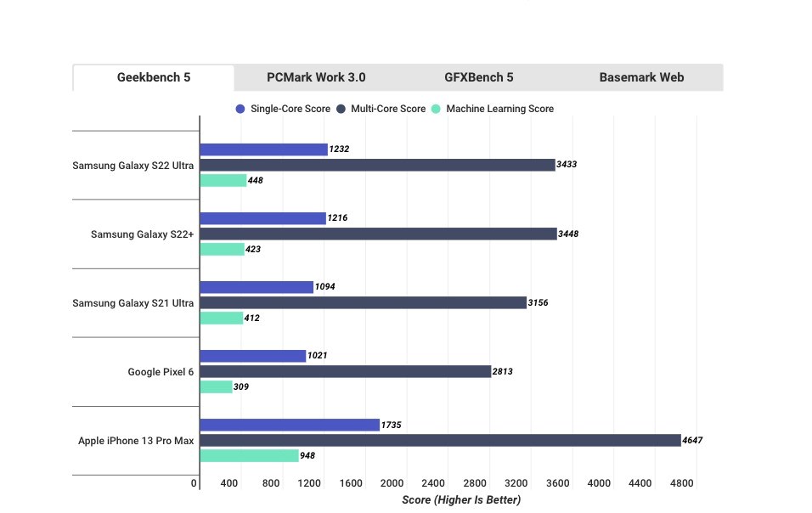The width and height of the screenshot is (812, 513).
Task: Select Samsung Galaxy S22 Ultra single-core bar
Action: click(264, 149)
